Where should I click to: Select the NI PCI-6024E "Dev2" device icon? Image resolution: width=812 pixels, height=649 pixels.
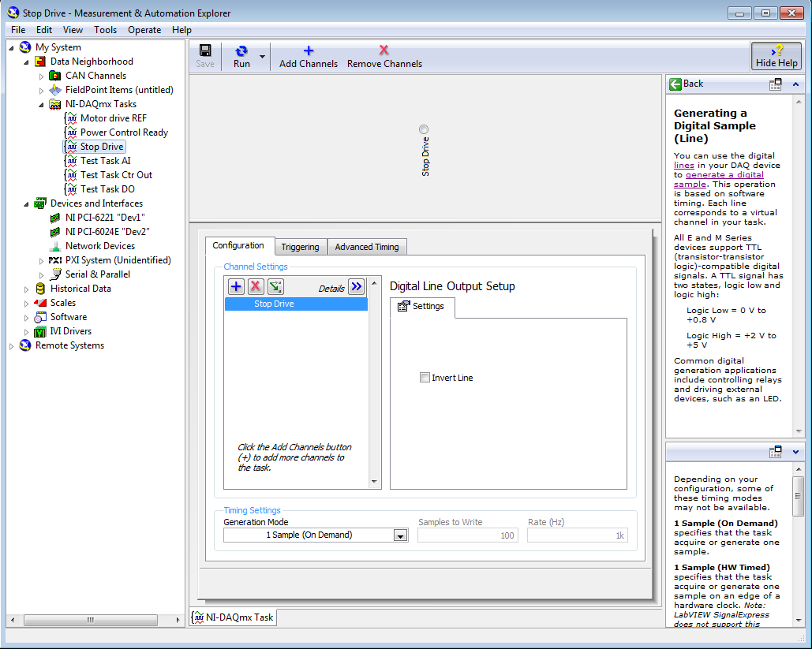pyautogui.click(x=55, y=232)
